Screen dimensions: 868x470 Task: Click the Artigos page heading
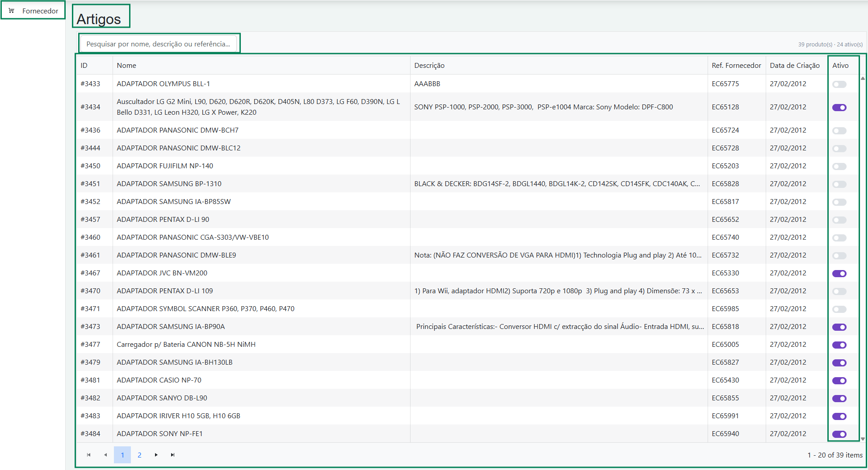click(99, 19)
